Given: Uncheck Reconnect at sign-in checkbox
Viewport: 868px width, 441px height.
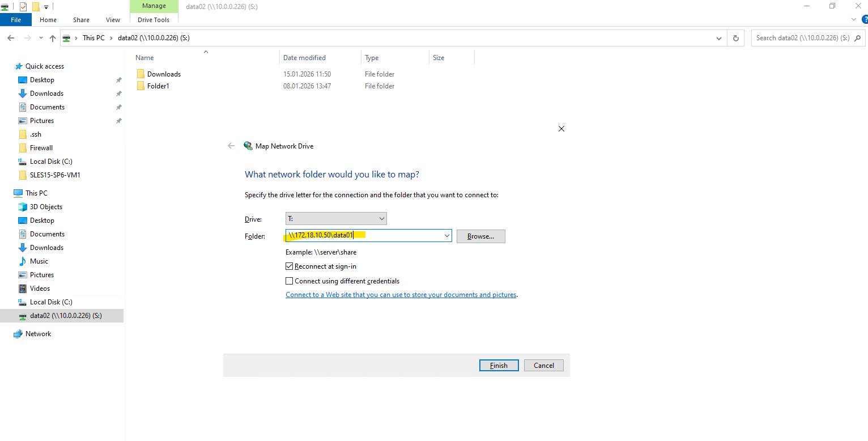Looking at the screenshot, I should 290,266.
